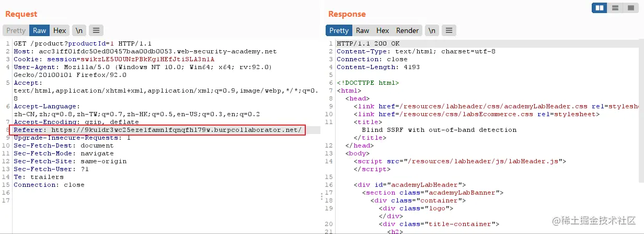This screenshot has height=234, width=644.
Task: Click the Content-Type response header
Action: tap(416, 51)
